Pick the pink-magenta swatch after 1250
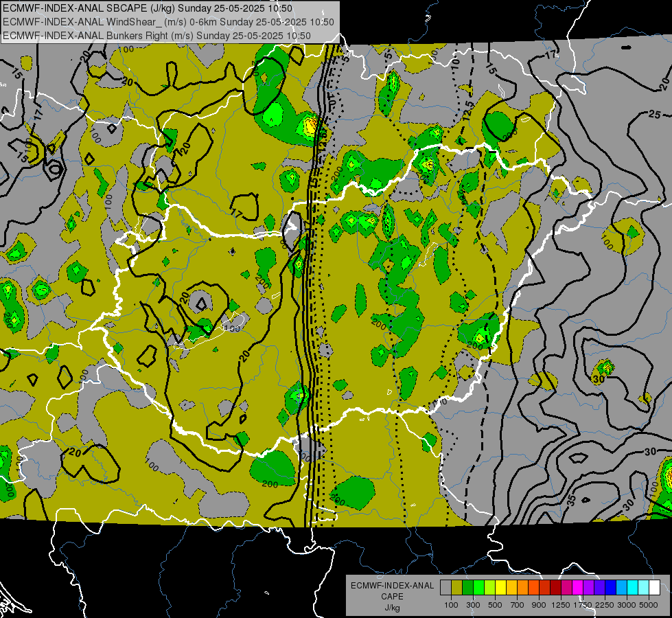Screen dimensions: 672x618 click(x=566, y=588)
